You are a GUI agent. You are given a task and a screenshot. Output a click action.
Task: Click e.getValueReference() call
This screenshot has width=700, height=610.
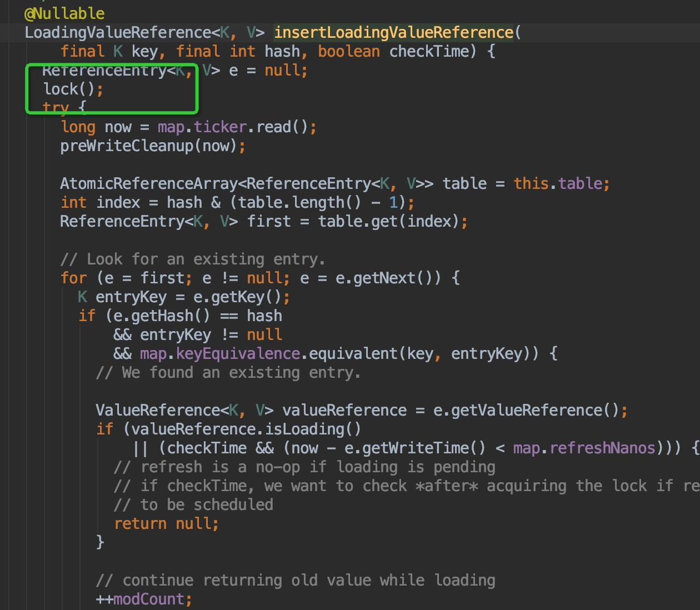point(526,410)
